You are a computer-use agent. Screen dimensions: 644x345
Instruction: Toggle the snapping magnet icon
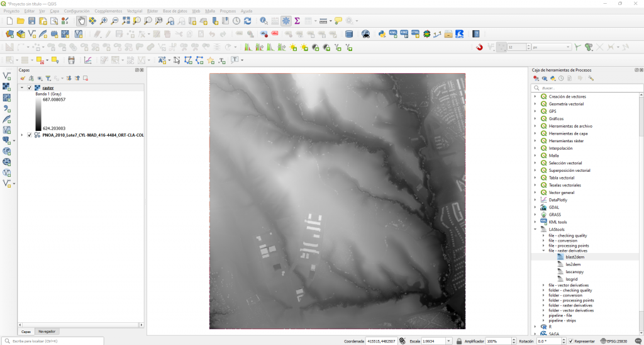pyautogui.click(x=479, y=47)
